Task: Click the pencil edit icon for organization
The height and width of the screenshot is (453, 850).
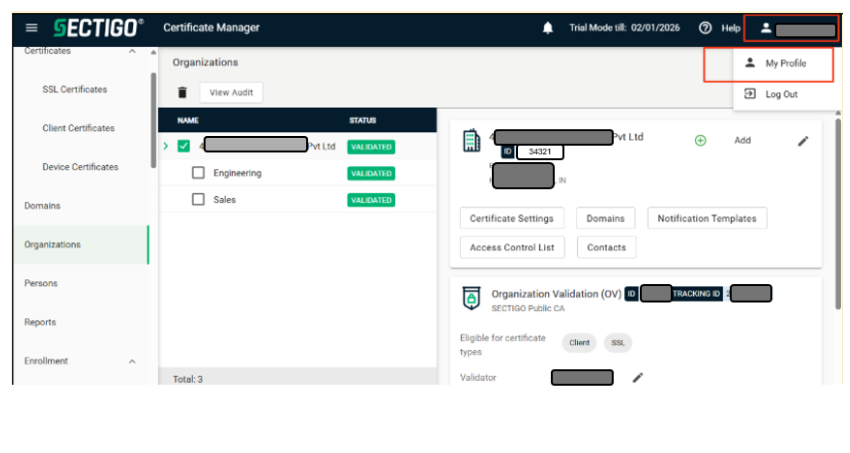Action: click(802, 141)
